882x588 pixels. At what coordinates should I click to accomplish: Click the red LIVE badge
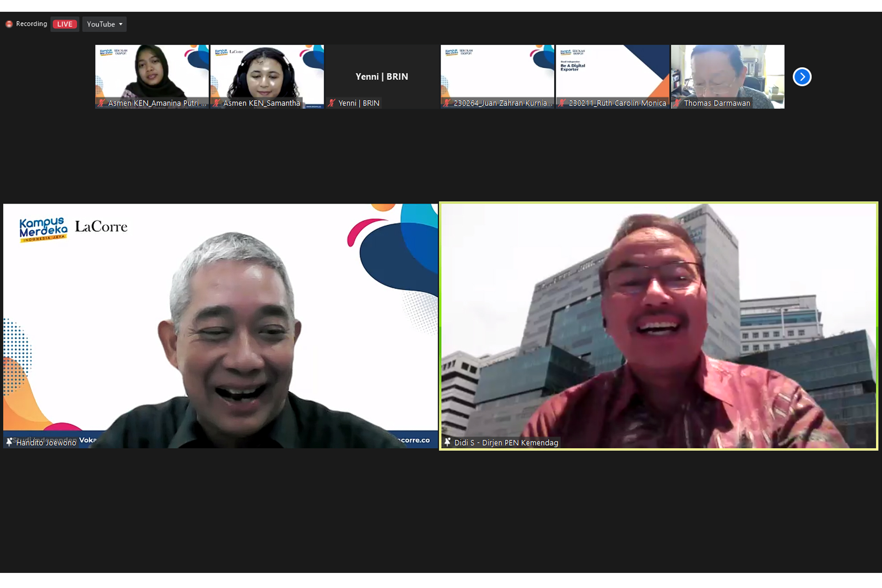point(65,24)
